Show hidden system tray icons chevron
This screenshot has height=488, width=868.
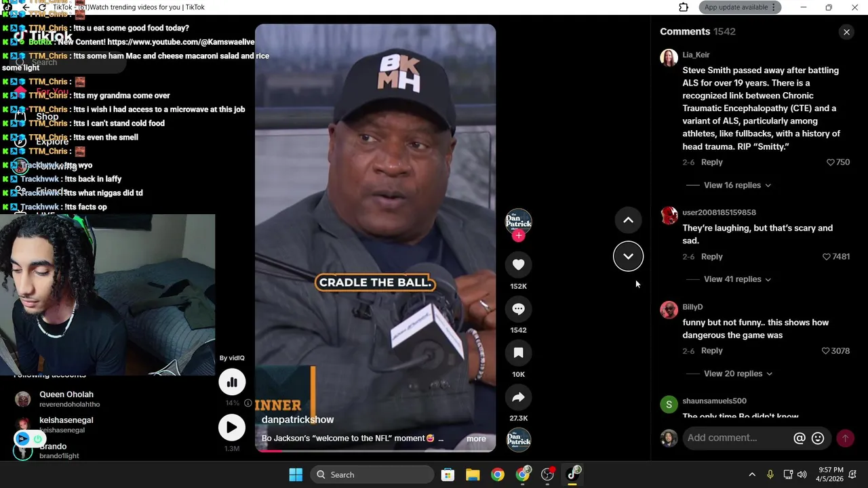[x=751, y=474]
